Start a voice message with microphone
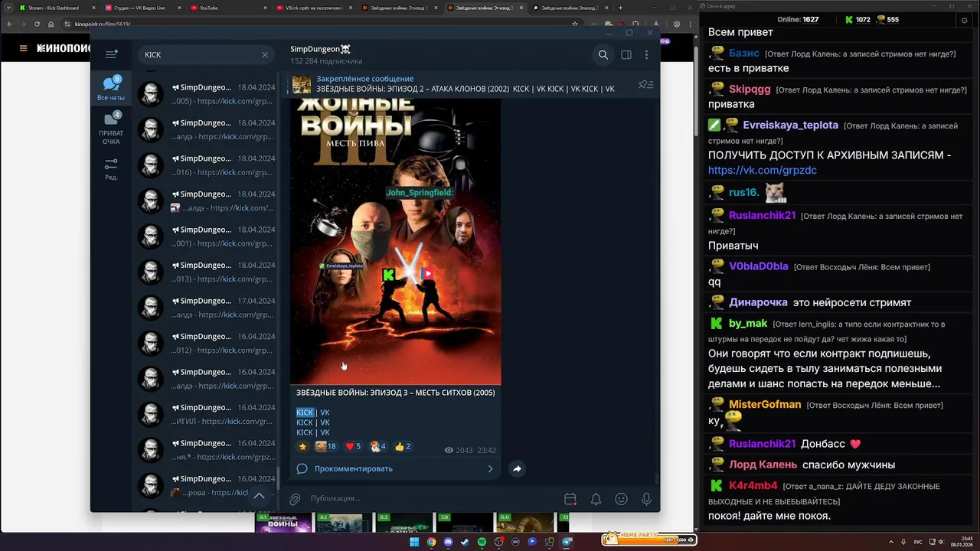 [x=647, y=499]
